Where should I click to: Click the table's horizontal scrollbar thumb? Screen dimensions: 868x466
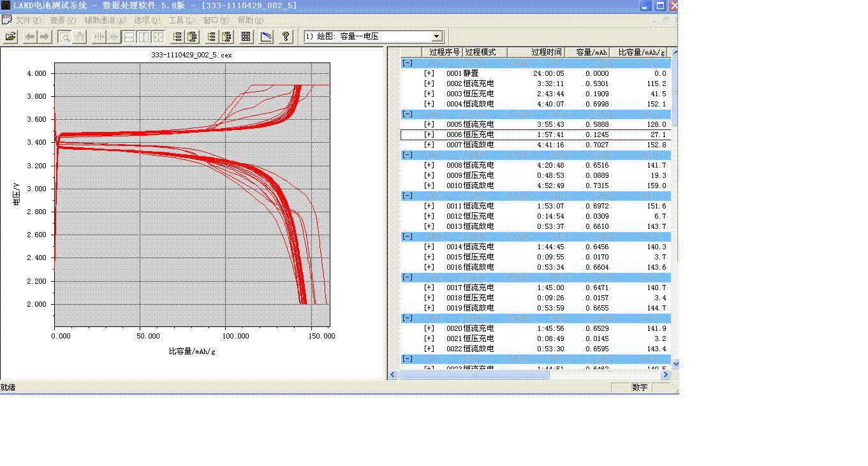[x=474, y=375]
